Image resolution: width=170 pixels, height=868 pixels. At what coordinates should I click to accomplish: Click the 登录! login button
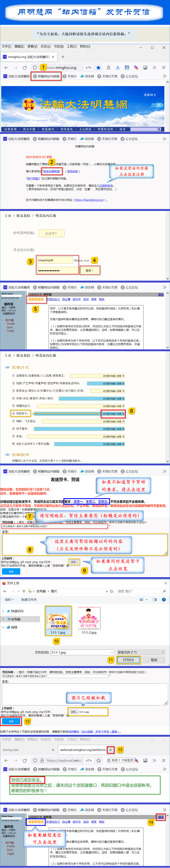click(90, 271)
